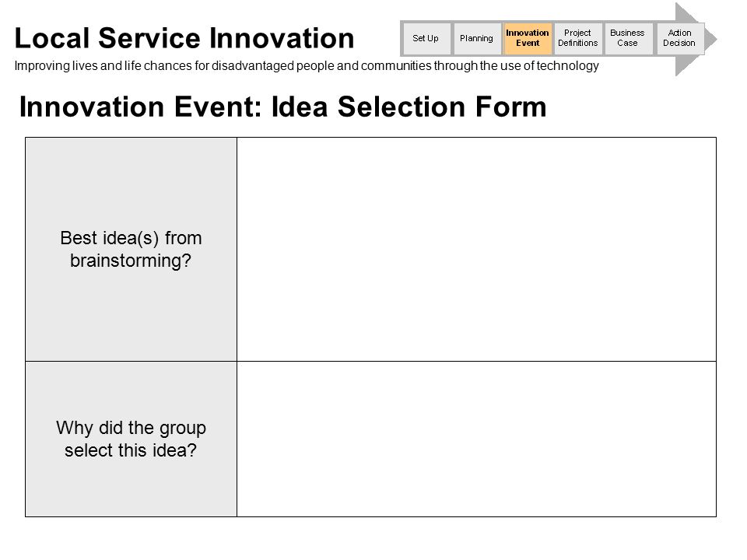Go to Project Definitions stage
747x560 pixels.
[578, 39]
